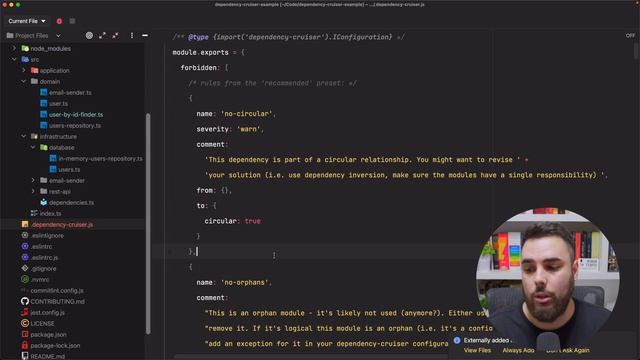Open README.md file
Viewport: 640px width, 360px height.
(x=47, y=356)
